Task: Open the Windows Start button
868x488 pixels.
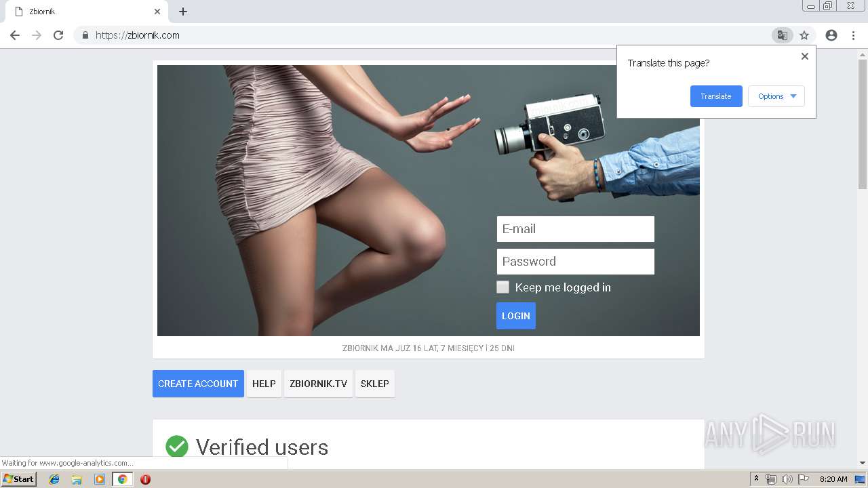Action: [18, 479]
